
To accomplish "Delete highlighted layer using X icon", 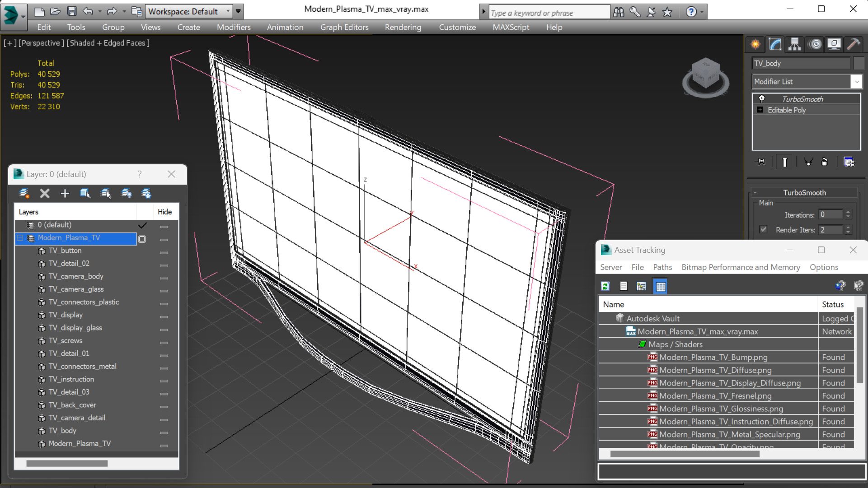I will pos(44,193).
